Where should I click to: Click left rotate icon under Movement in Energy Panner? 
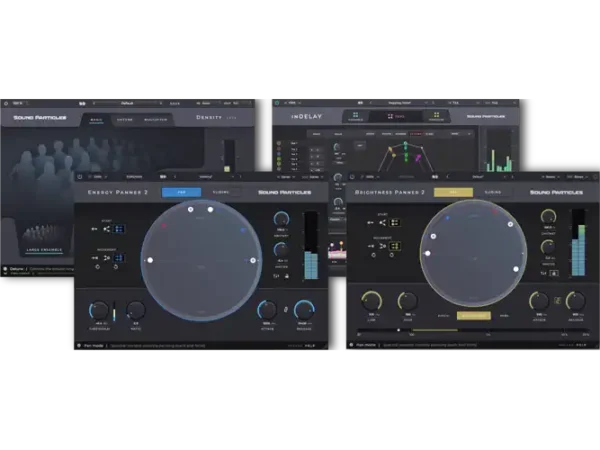[x=98, y=267]
